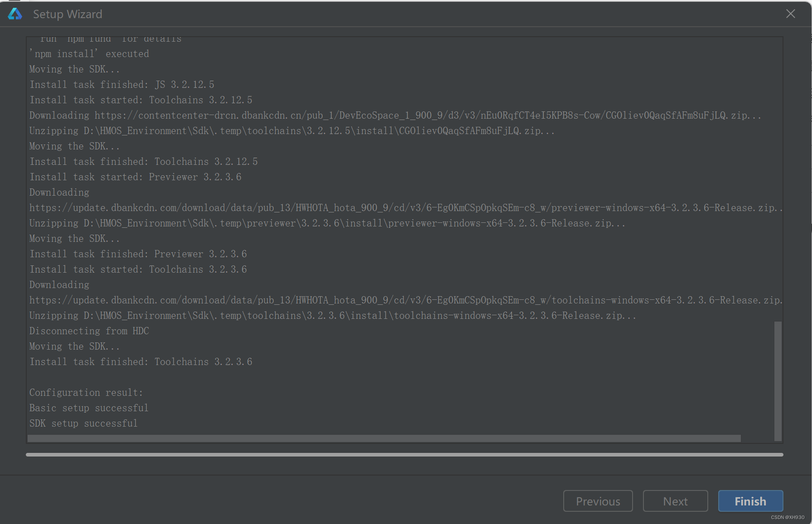Click 'Install task finished: Toolchains 3.2.12.5' line
812x524 pixels.
coord(144,162)
